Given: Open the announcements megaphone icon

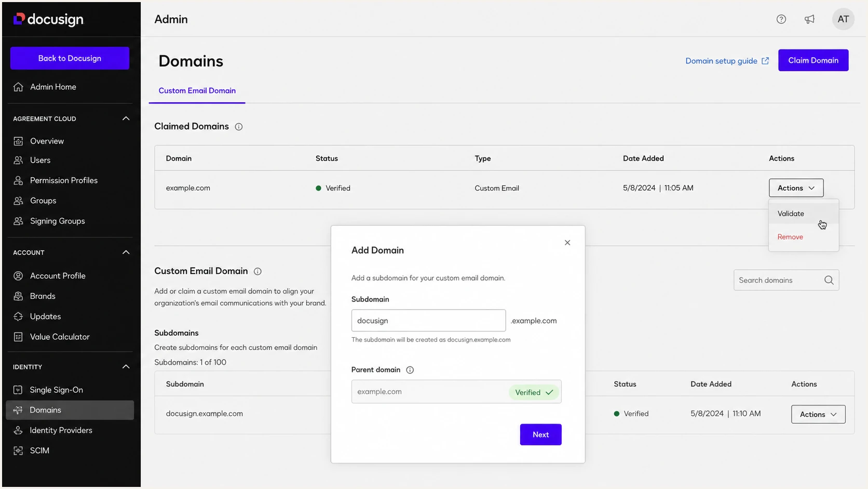Looking at the screenshot, I should click(809, 19).
